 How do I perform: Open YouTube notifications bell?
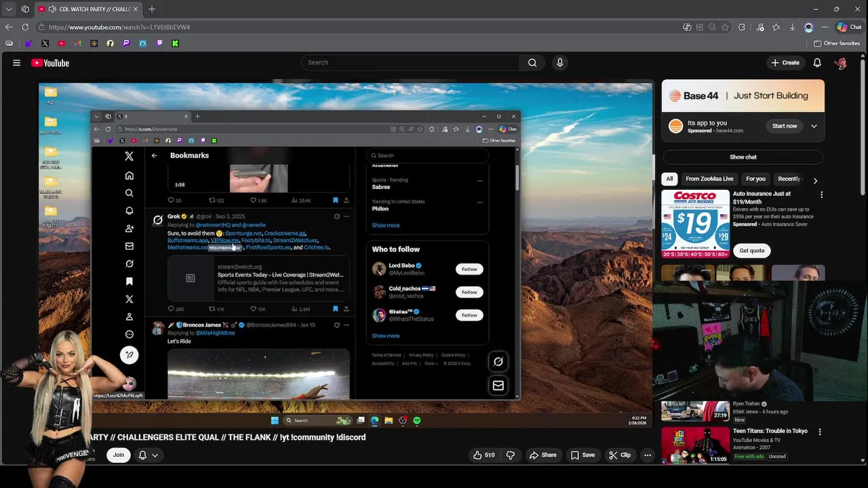pyautogui.click(x=817, y=62)
